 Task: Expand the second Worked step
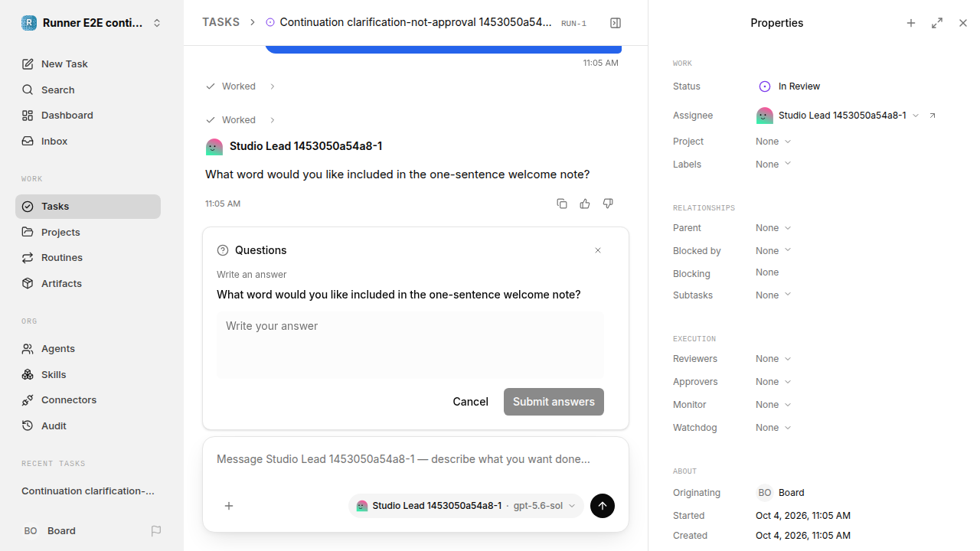tap(240, 120)
